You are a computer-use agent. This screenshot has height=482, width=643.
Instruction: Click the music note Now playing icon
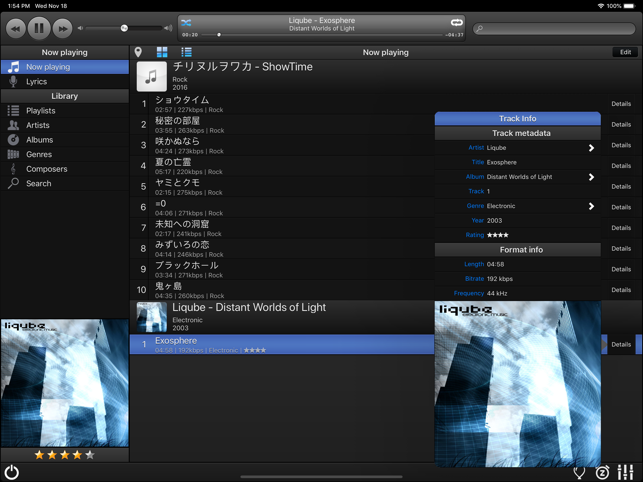click(14, 67)
